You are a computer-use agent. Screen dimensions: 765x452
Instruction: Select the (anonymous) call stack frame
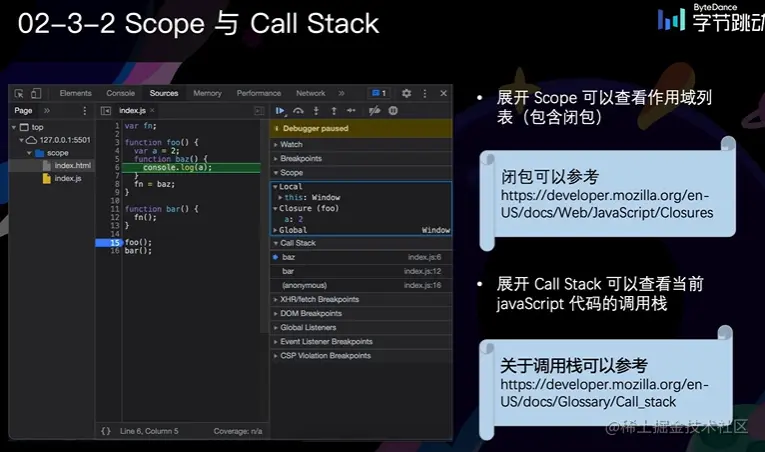click(x=361, y=286)
